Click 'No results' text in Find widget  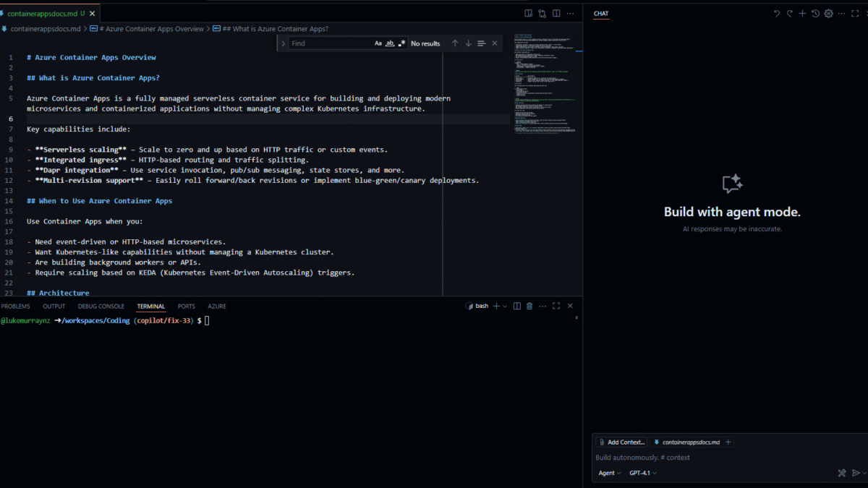(425, 43)
